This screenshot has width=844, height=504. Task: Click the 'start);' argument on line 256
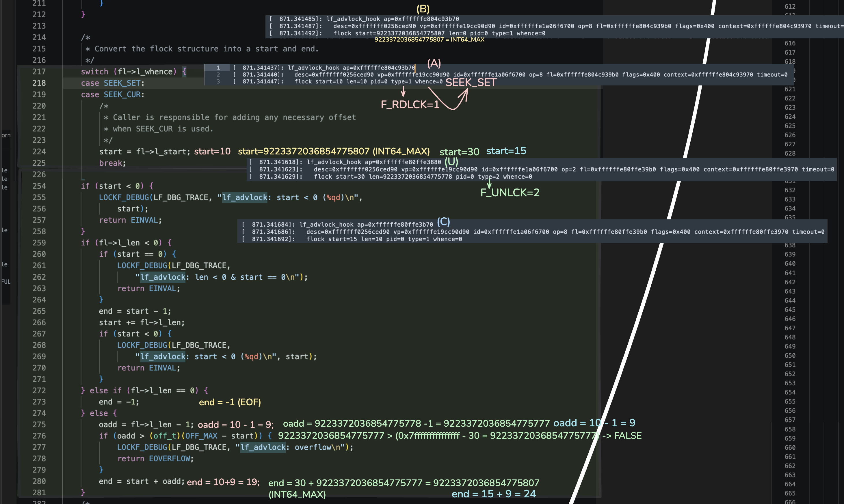click(x=133, y=209)
